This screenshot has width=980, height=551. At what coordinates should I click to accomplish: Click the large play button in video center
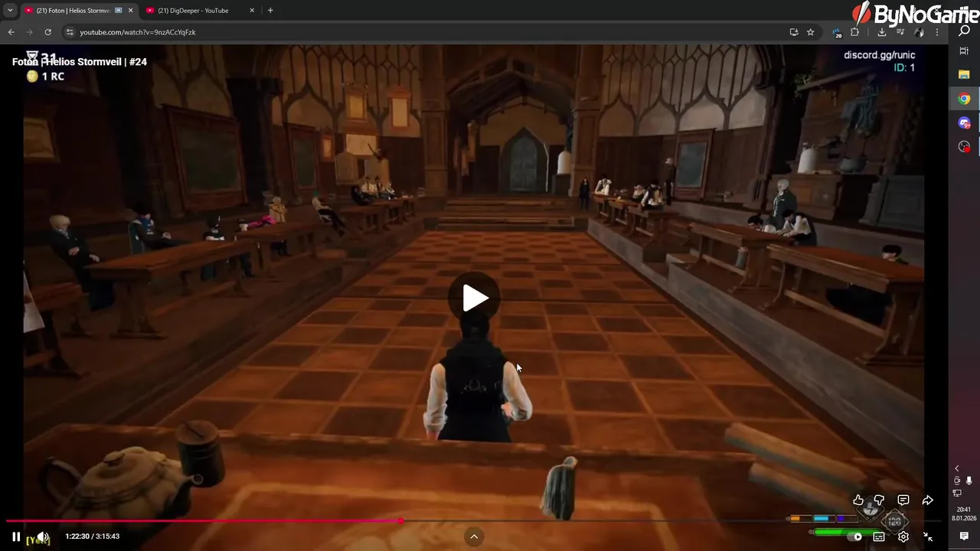pos(475,298)
